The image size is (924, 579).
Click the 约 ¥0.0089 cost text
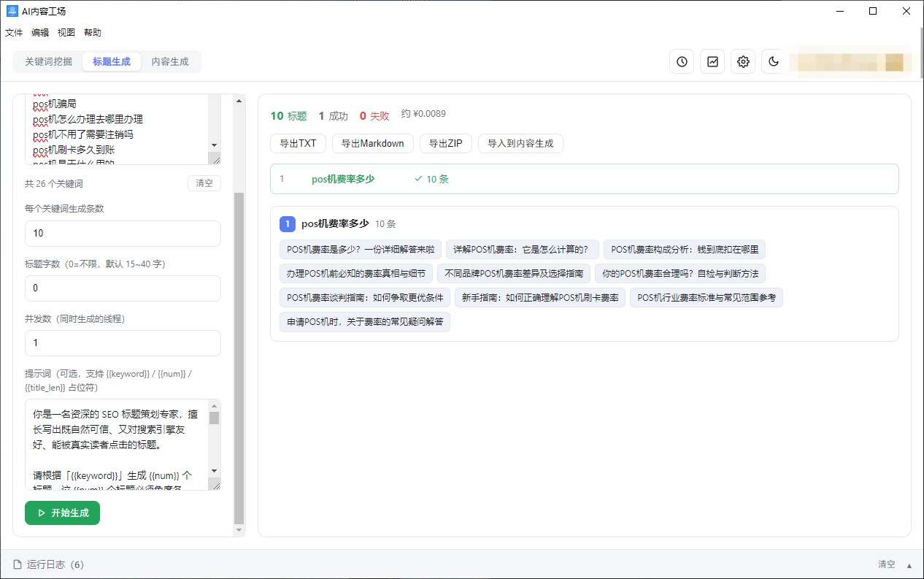click(x=423, y=114)
